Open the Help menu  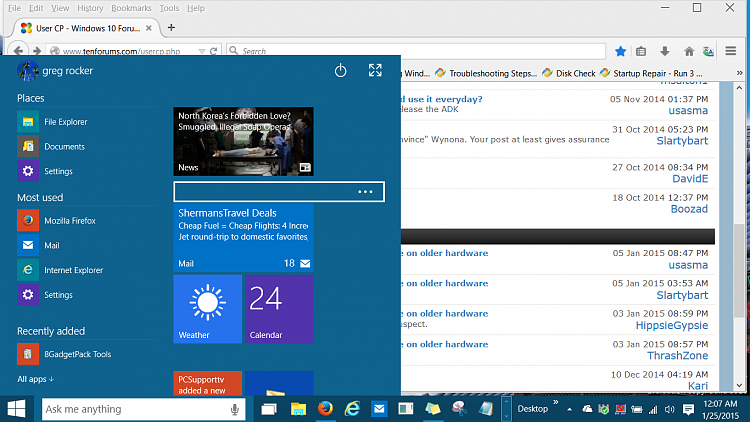pos(196,8)
